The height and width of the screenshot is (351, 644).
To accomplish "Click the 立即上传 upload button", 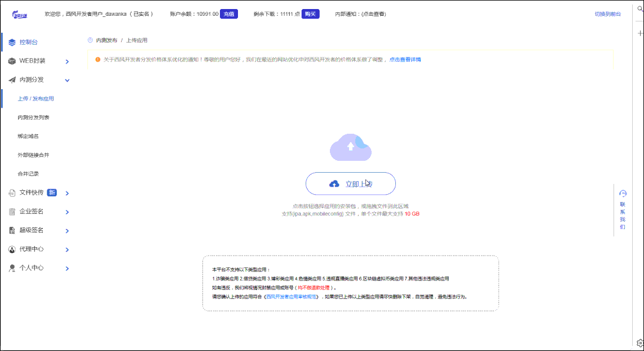I will (x=351, y=183).
